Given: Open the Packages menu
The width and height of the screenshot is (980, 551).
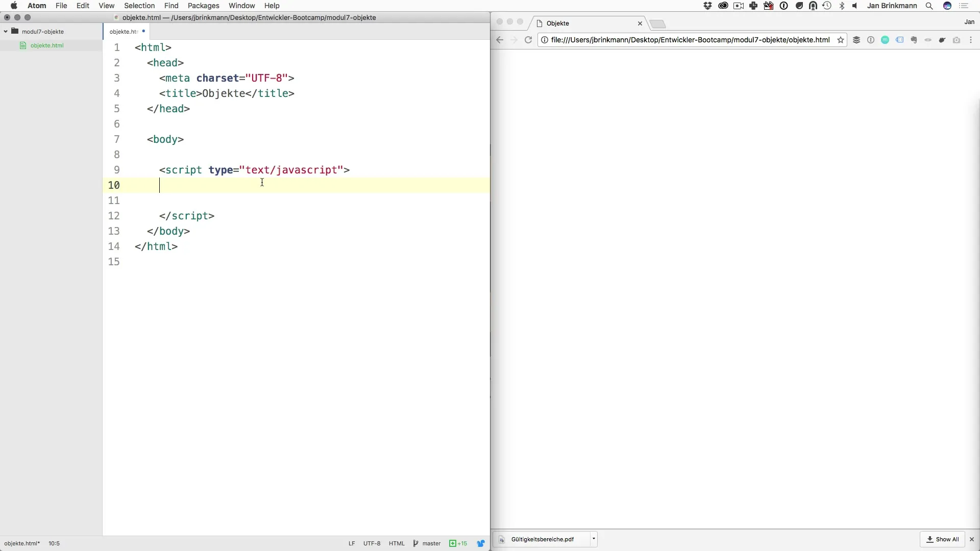Looking at the screenshot, I should coord(203,6).
